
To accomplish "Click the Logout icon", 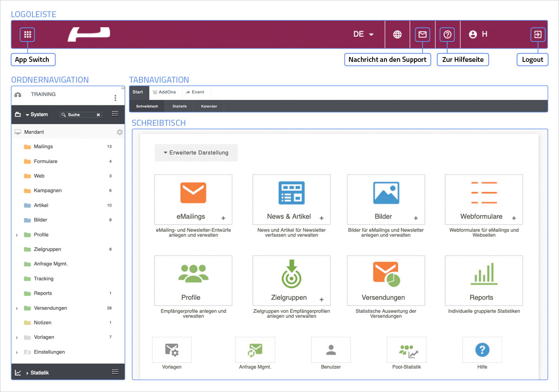I will coord(538,35).
